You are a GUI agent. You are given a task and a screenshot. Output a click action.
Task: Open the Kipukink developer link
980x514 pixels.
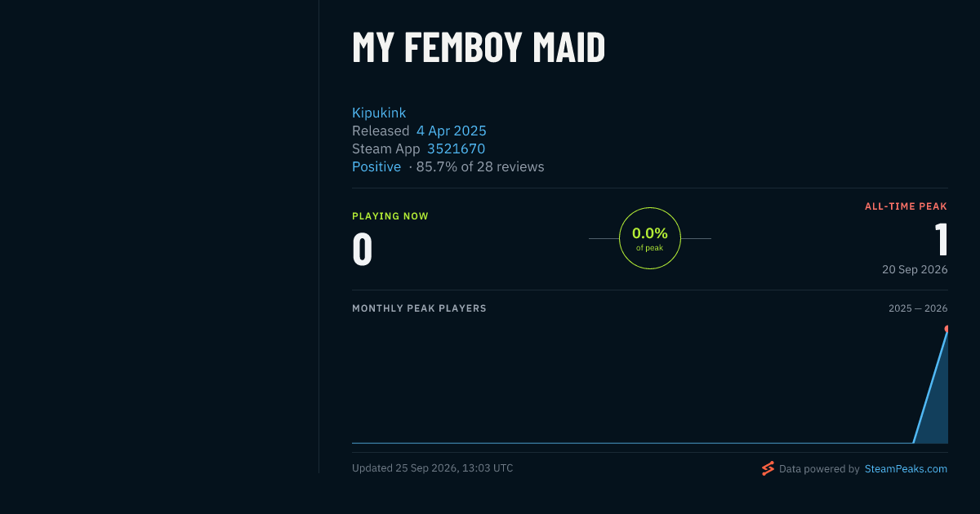[x=379, y=113]
